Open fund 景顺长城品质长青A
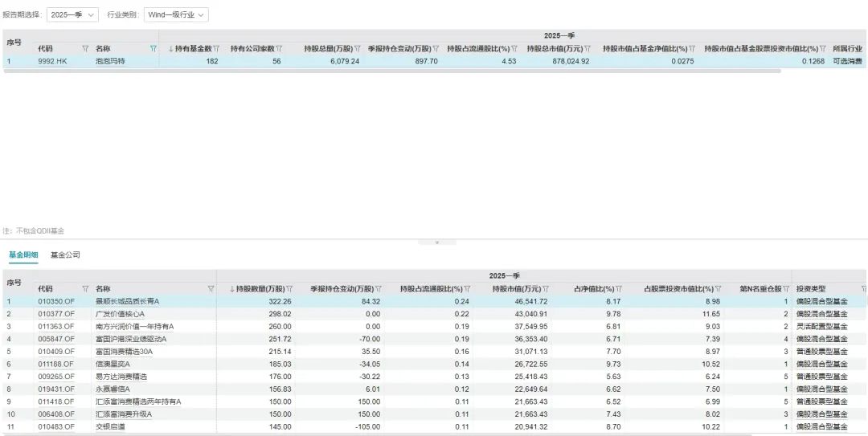The image size is (868, 436). point(127,301)
